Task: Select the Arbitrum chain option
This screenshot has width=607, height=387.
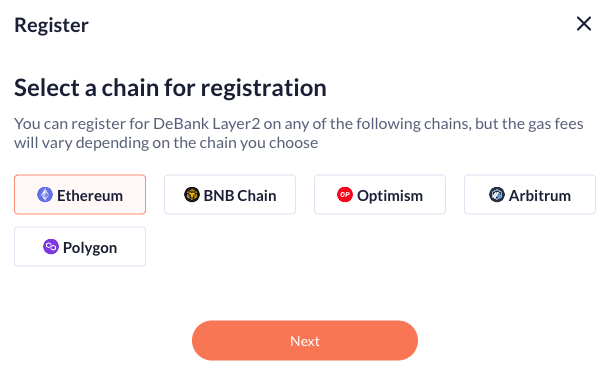Action: (530, 194)
